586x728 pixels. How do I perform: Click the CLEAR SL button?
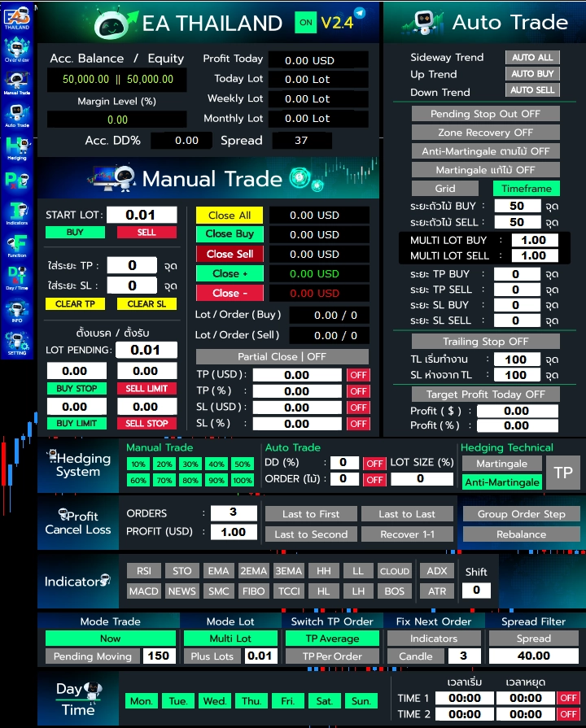point(146,303)
